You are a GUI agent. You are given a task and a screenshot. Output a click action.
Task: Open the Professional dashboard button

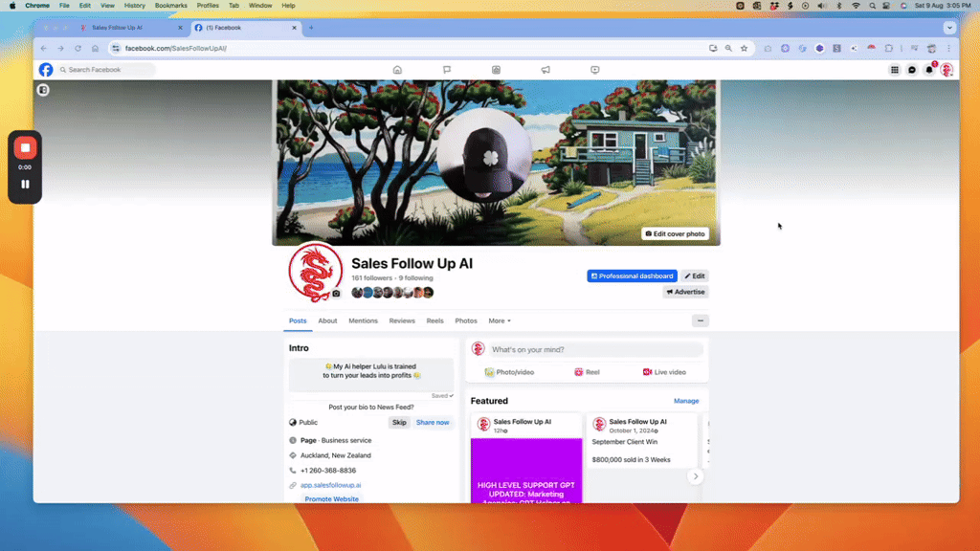[632, 275]
